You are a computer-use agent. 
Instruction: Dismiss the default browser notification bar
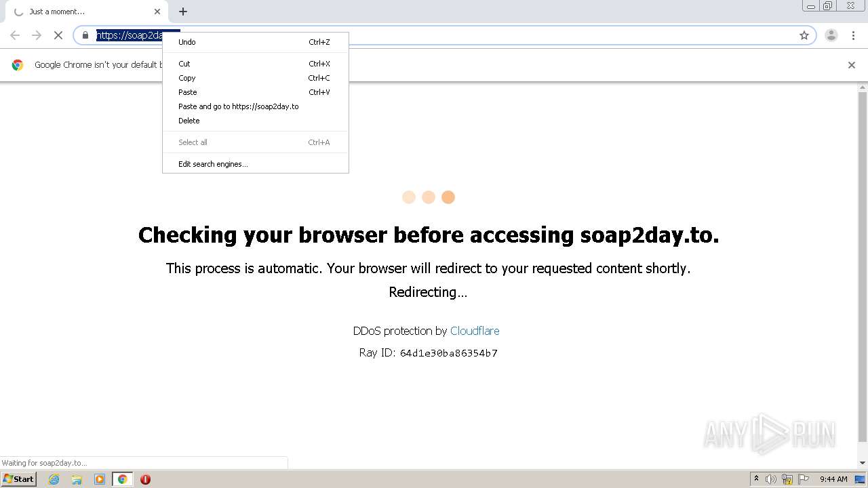tap(852, 65)
